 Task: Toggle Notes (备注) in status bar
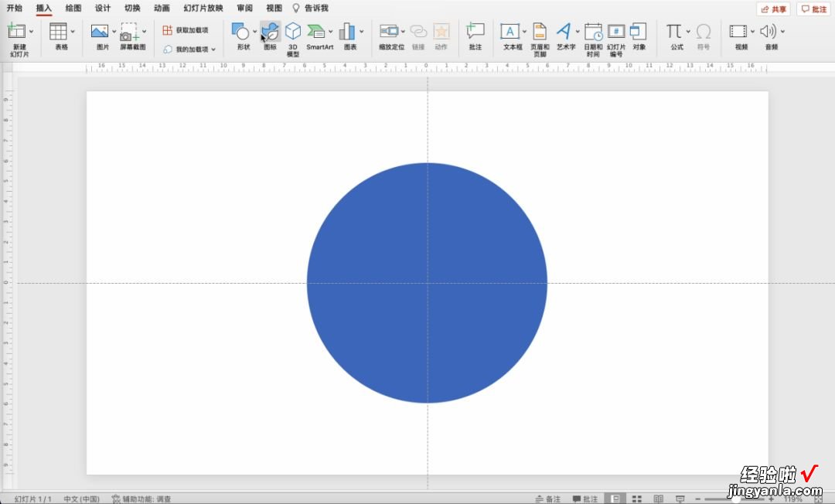[548, 499]
